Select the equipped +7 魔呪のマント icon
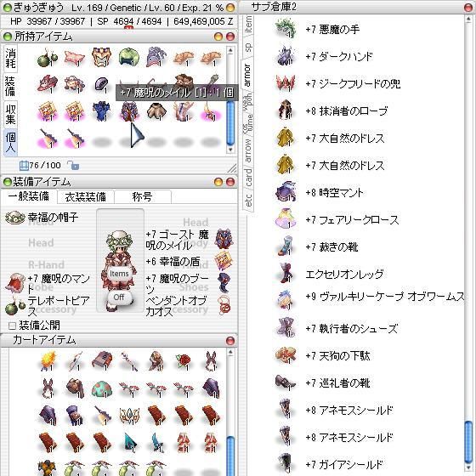The image size is (476, 476). tap(15, 282)
